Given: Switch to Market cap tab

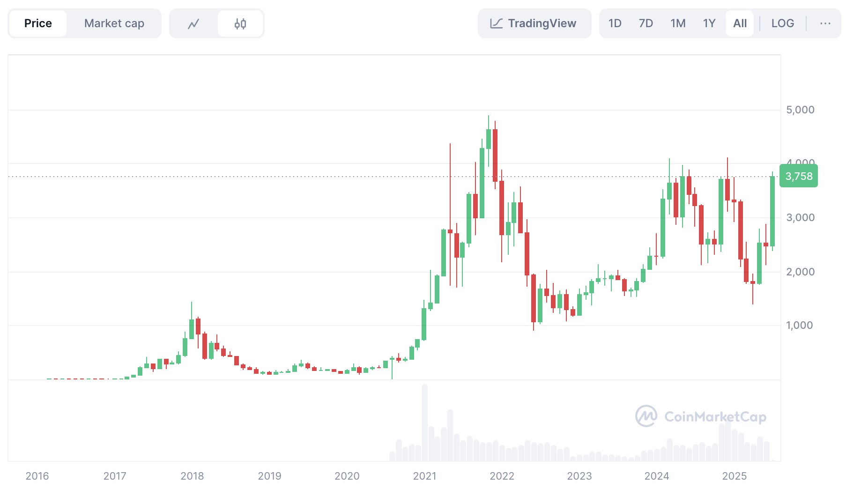Looking at the screenshot, I should click(x=114, y=23).
